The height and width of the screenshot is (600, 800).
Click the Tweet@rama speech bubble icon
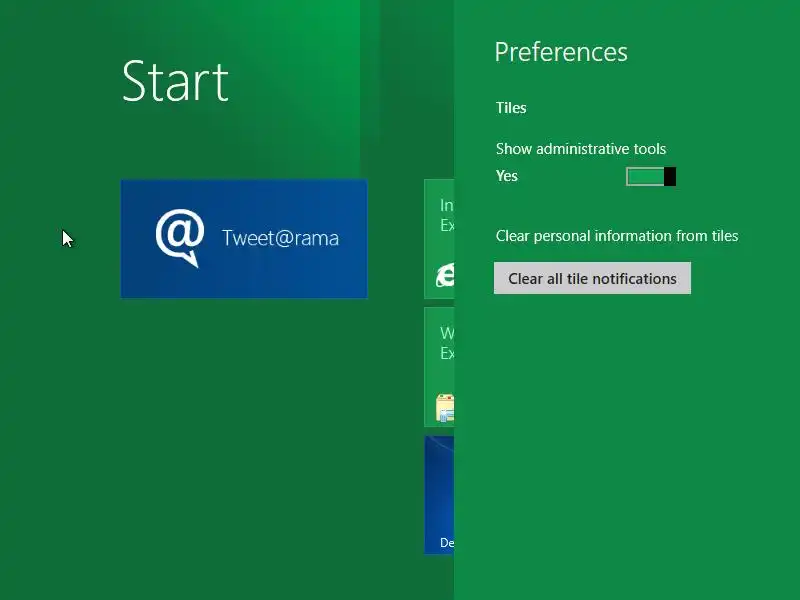point(180,238)
